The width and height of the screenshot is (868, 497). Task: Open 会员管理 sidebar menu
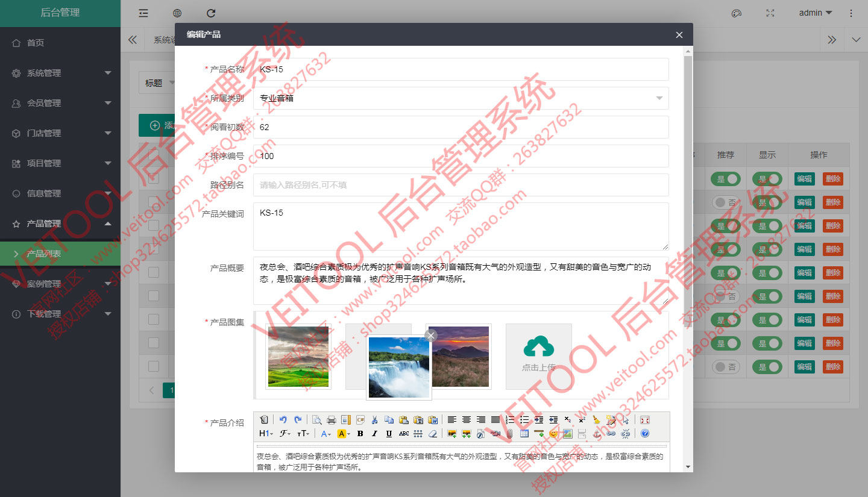[x=60, y=103]
